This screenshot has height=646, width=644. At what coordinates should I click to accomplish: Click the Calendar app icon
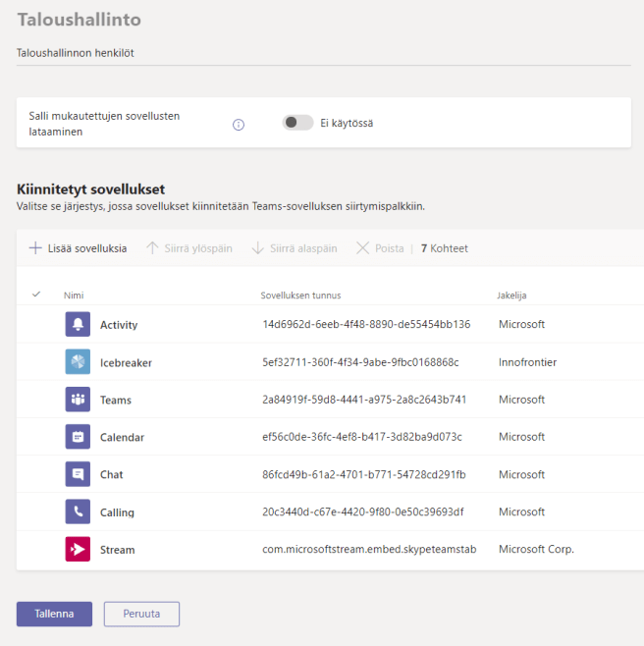pyautogui.click(x=78, y=437)
